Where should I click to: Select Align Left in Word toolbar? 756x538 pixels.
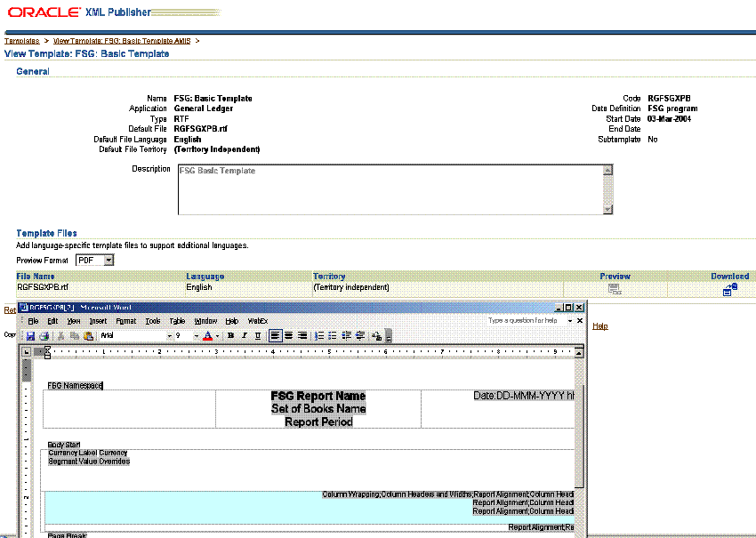click(275, 336)
